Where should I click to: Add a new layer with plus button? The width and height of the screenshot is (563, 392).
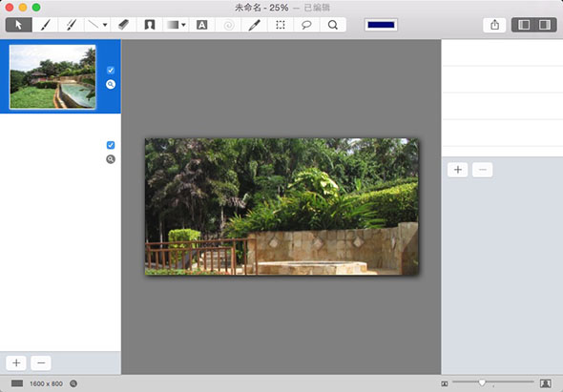(16, 363)
